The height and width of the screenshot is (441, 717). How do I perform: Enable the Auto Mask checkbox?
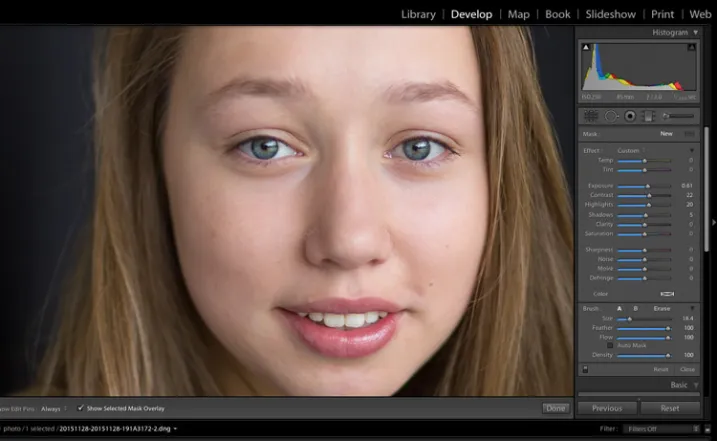point(610,345)
